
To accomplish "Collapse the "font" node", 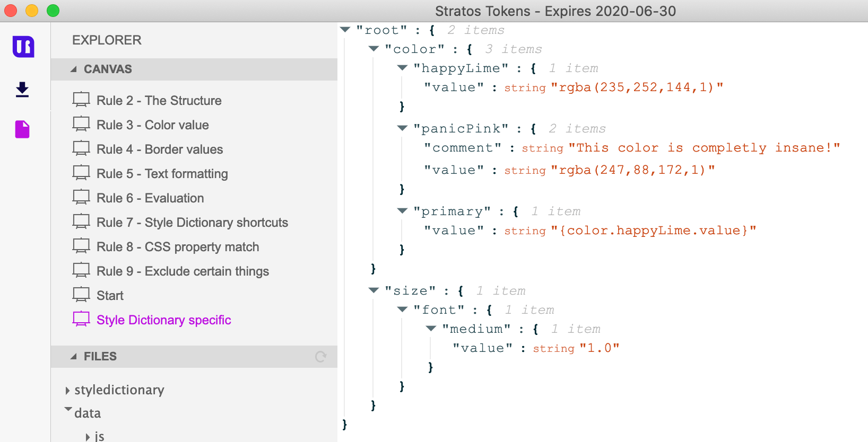I will [x=403, y=310].
